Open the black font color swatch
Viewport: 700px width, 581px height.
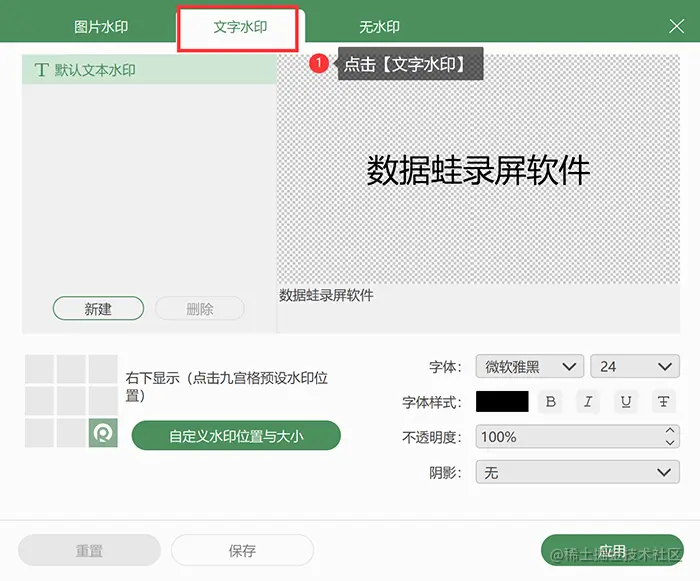tap(502, 401)
